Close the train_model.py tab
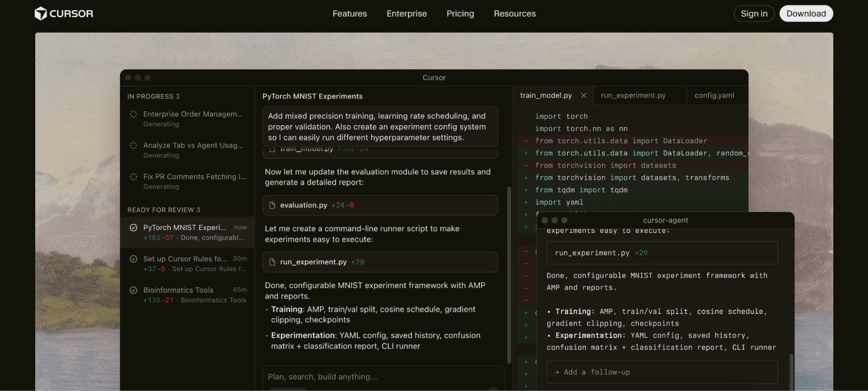 (584, 95)
